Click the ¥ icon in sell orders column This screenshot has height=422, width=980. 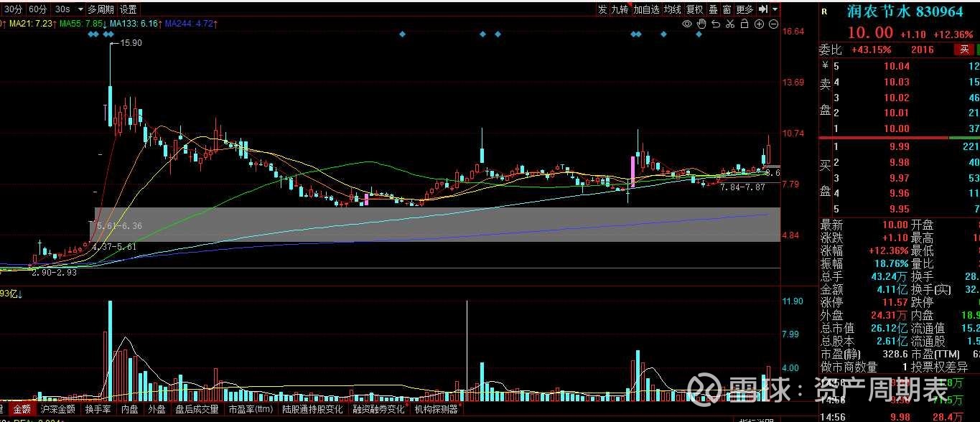[x=825, y=66]
